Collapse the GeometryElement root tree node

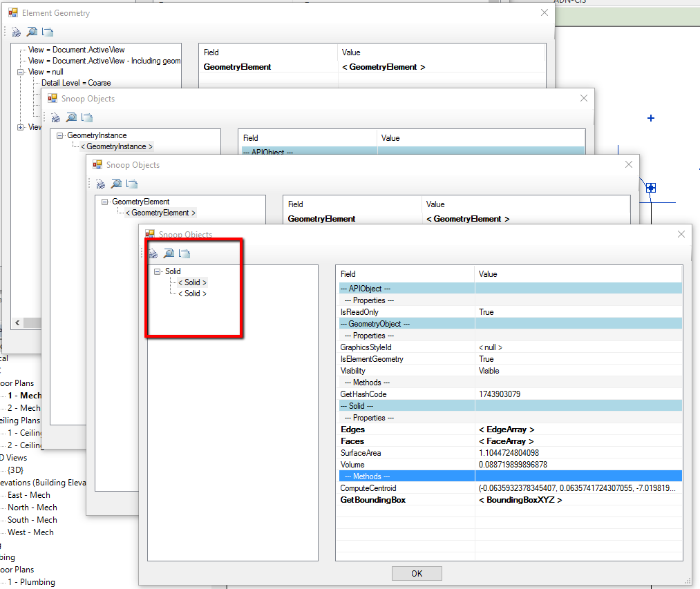point(105,202)
